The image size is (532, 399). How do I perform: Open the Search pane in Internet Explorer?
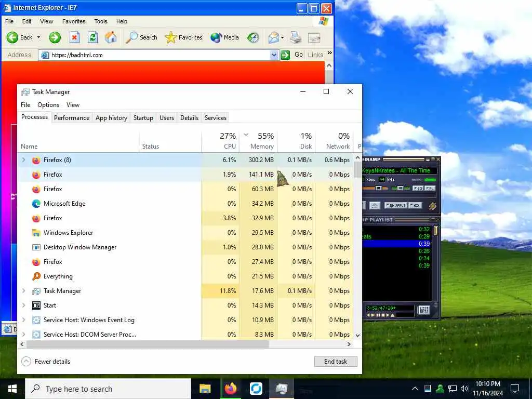coord(141,37)
